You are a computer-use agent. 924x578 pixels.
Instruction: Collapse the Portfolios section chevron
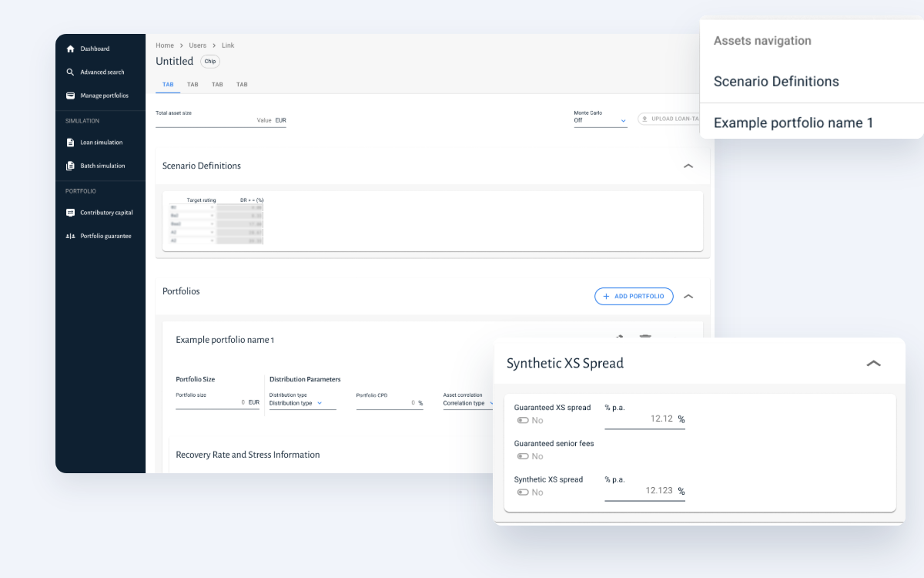(688, 296)
